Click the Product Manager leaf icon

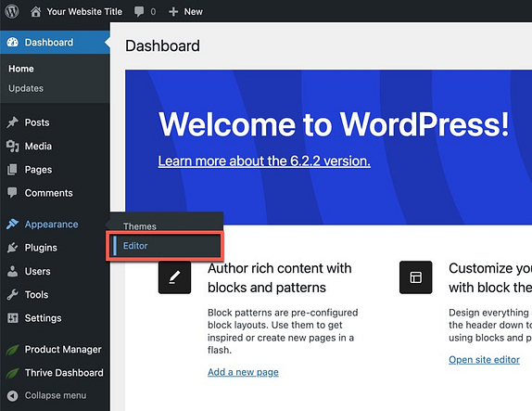(x=13, y=350)
